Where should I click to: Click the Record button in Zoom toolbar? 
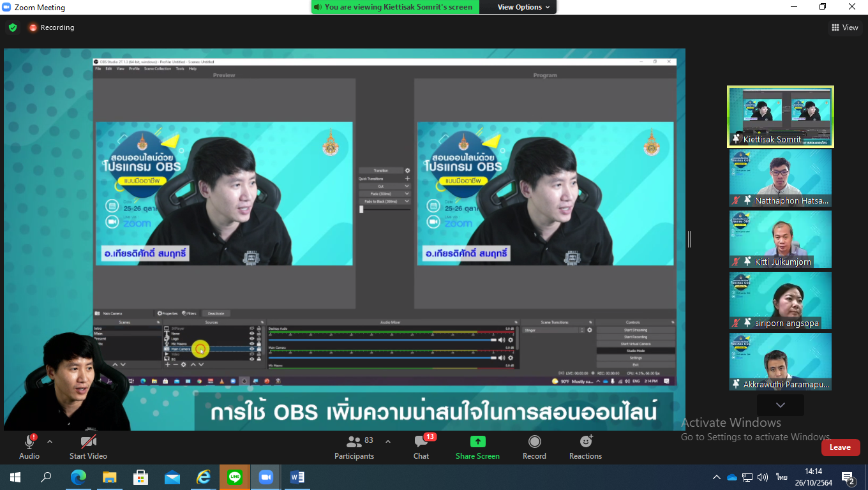click(x=534, y=446)
